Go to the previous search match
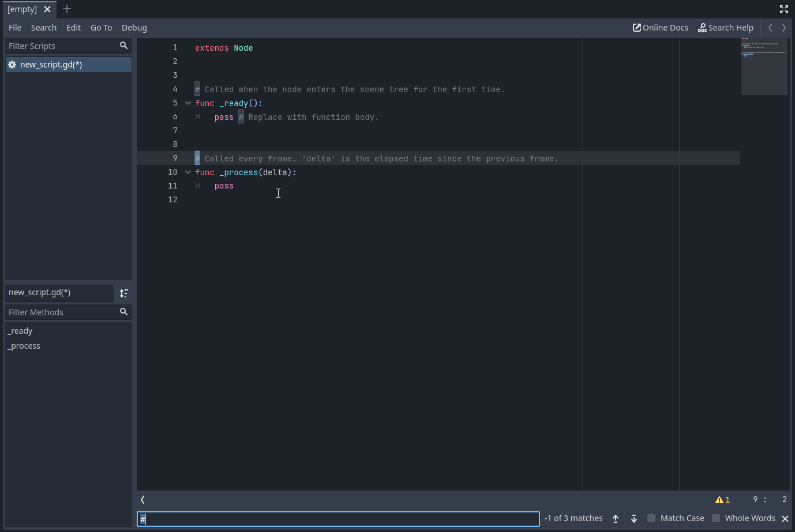Screen dimensions: 795x532 pyautogui.click(x=615, y=518)
